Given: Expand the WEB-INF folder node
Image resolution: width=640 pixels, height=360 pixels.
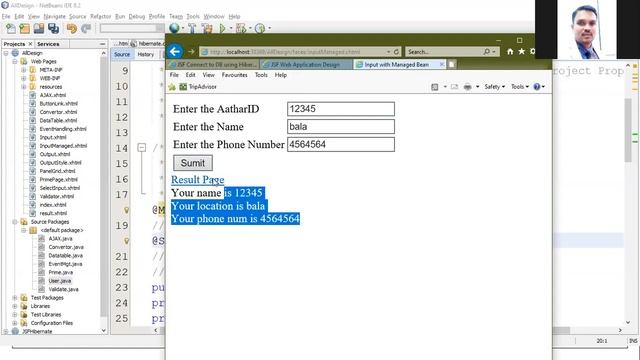Looking at the screenshot, I should click(x=24, y=78).
